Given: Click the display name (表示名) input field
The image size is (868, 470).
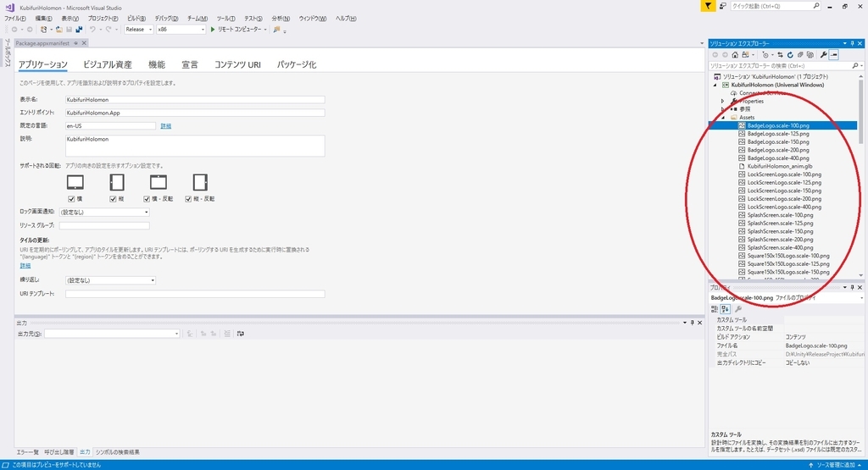Looking at the screenshot, I should (195, 100).
